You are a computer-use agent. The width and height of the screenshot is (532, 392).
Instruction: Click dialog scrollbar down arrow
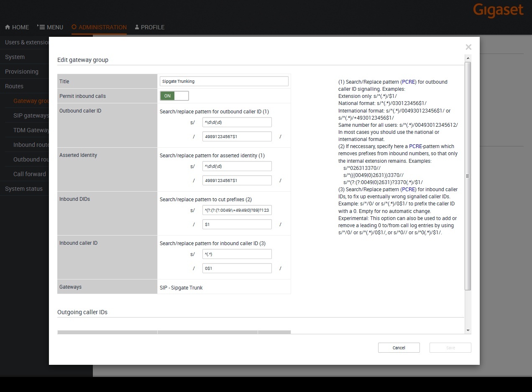click(468, 331)
